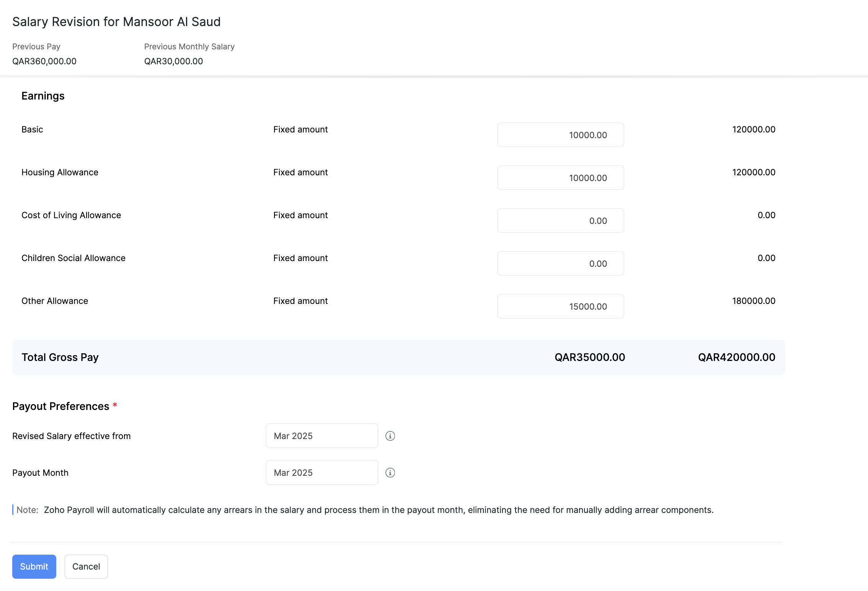Edit the Other Allowance amount field
This screenshot has height=591, width=868.
[560, 306]
